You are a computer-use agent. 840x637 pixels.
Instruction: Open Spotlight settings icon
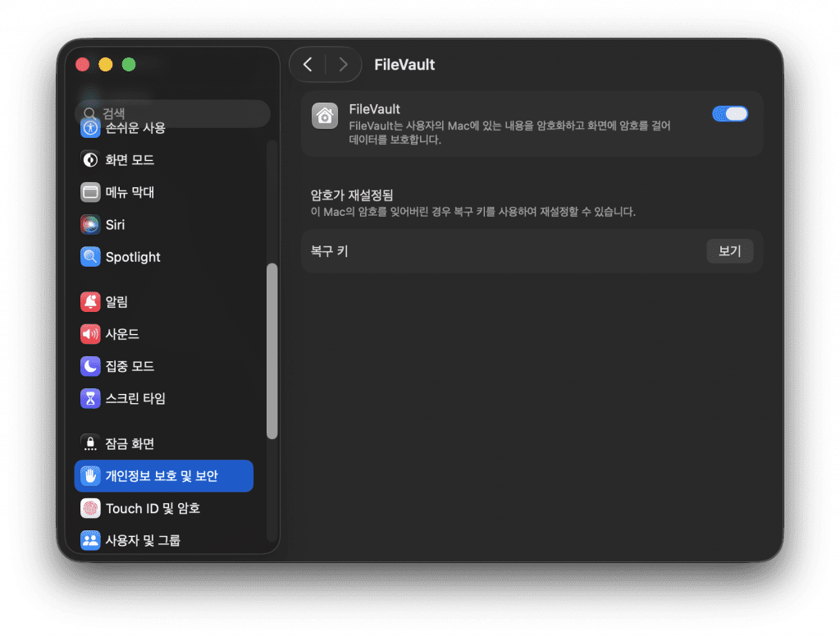(x=90, y=257)
